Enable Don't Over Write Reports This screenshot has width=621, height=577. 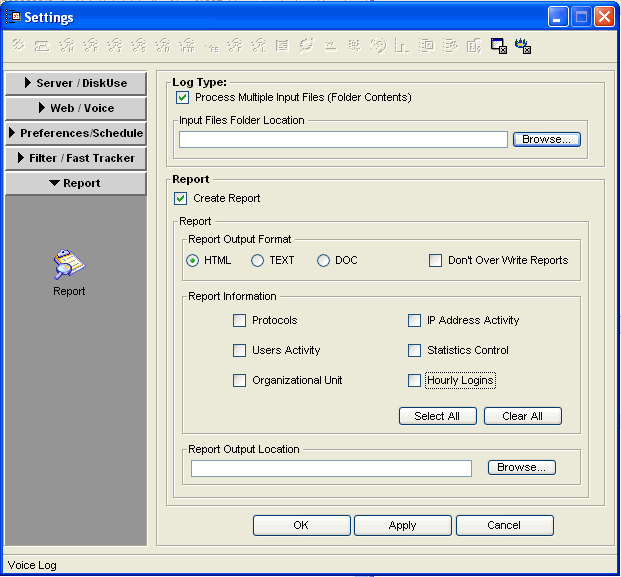click(x=435, y=261)
